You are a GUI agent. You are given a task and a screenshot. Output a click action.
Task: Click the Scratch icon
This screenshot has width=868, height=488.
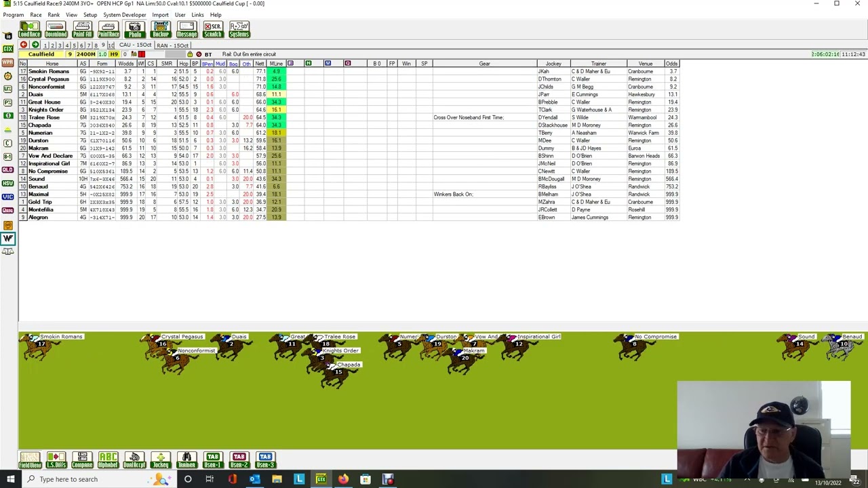(x=213, y=30)
